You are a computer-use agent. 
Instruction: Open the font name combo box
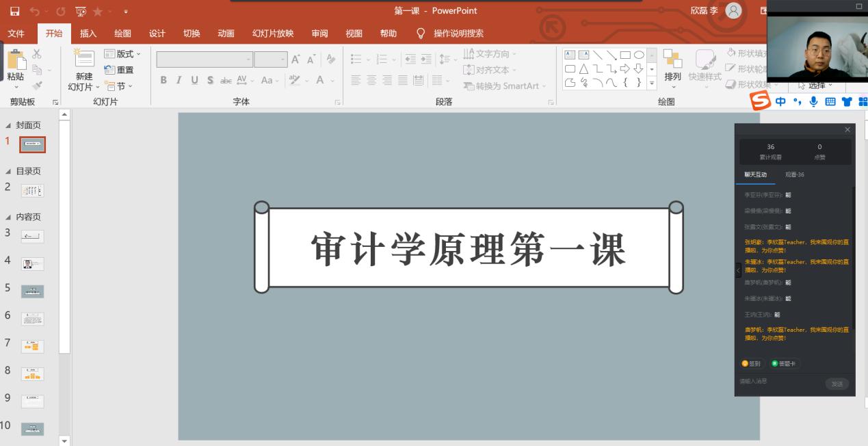click(x=205, y=60)
